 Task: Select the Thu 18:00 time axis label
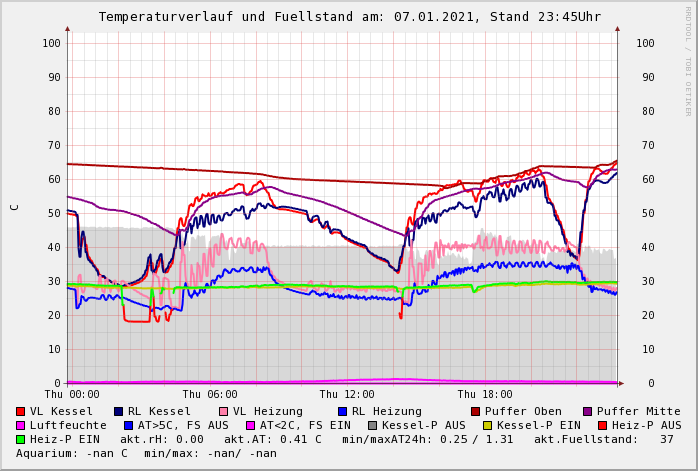coord(484,395)
